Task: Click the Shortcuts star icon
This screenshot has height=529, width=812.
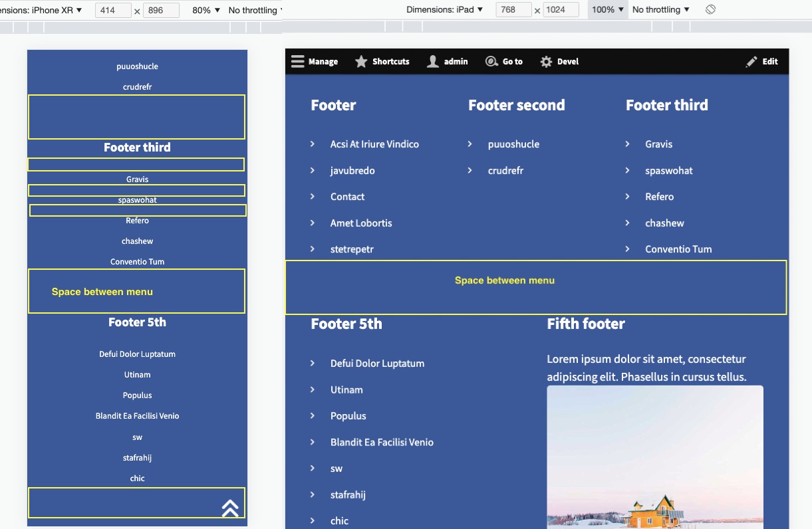Action: click(361, 61)
